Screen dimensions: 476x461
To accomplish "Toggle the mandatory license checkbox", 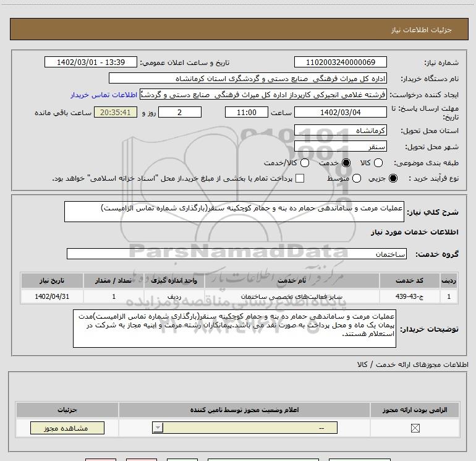I will (x=415, y=428).
